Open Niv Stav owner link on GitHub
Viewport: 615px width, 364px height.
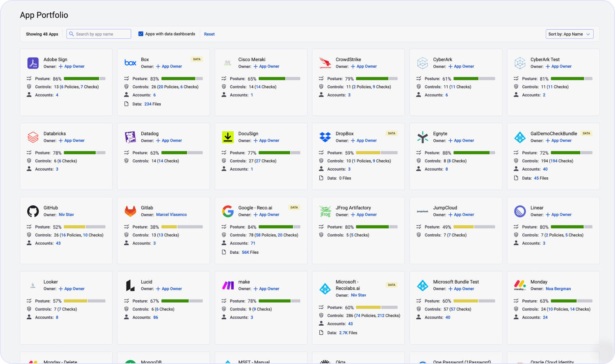(66, 215)
